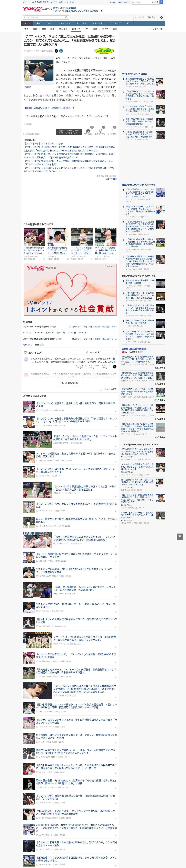Play the NOAH OZAWA ranking video
The image size is (186, 868).
click(160, 335)
